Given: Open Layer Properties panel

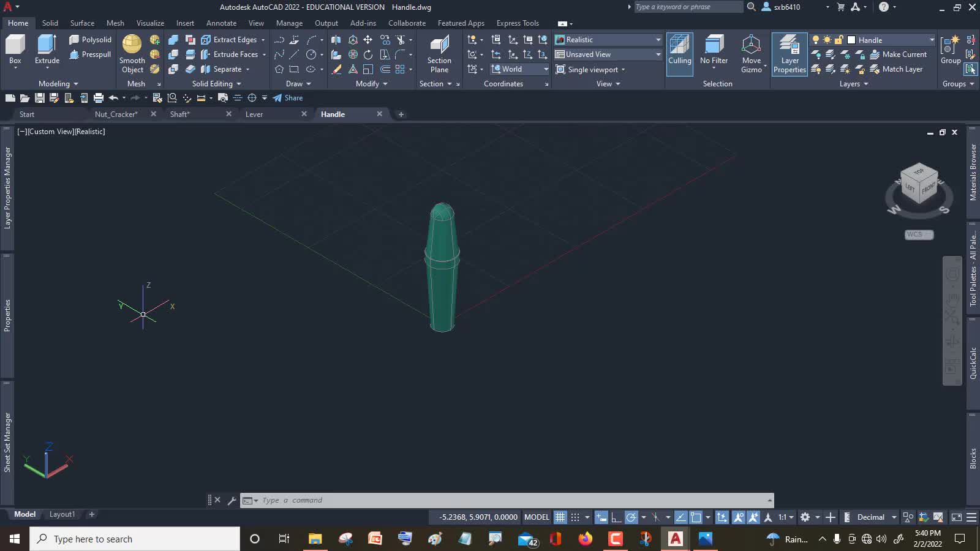Looking at the screenshot, I should coord(790,54).
